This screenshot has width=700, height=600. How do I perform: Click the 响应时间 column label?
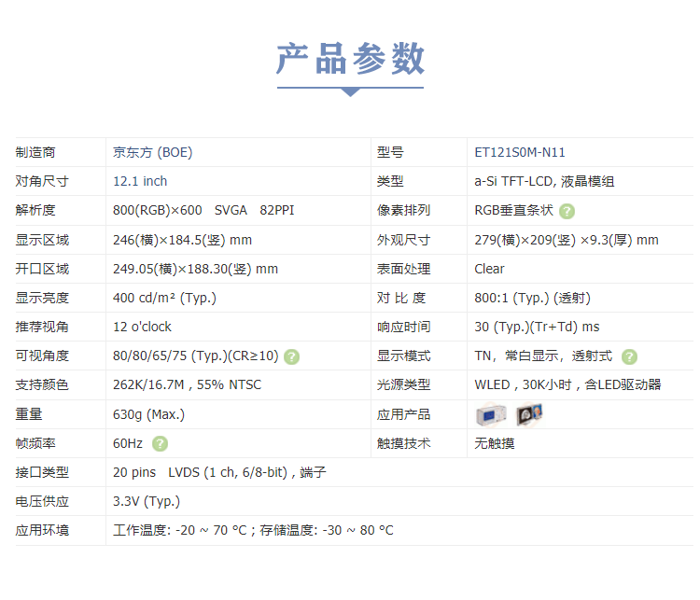click(403, 327)
